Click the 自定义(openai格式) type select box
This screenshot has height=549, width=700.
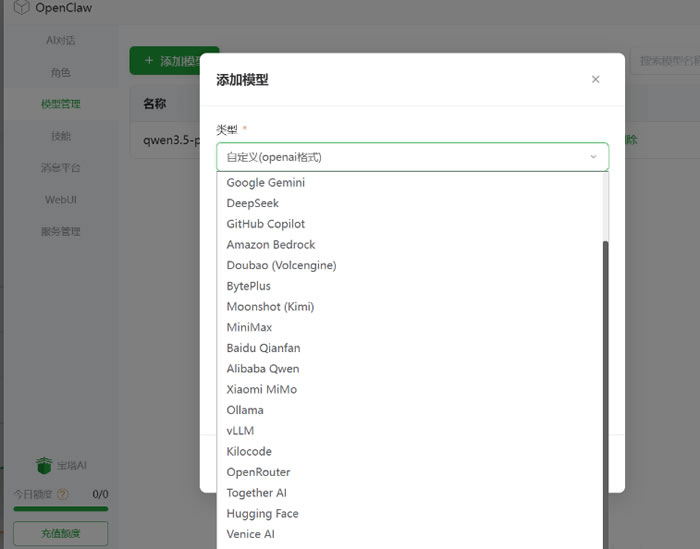pyautogui.click(x=412, y=157)
